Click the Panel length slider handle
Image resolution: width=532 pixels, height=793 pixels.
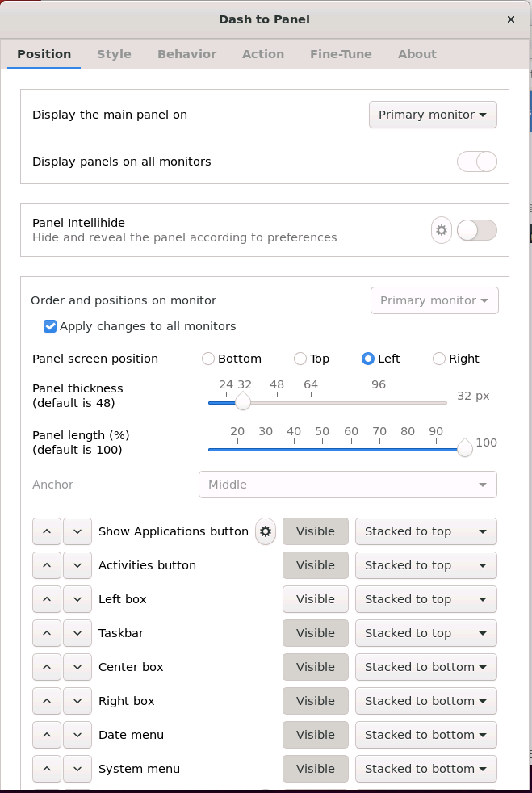pyautogui.click(x=465, y=447)
